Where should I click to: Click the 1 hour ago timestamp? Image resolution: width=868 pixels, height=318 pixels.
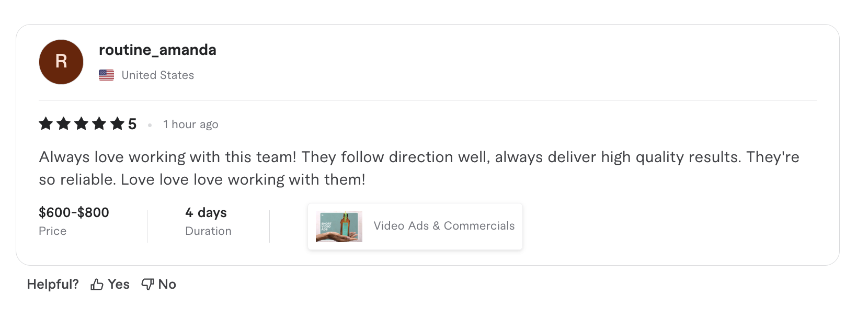click(190, 124)
